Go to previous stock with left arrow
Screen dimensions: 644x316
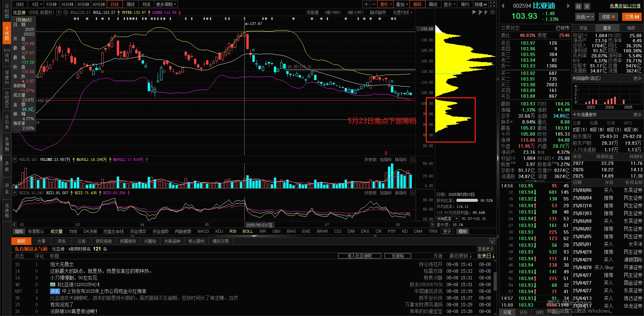(x=503, y=6)
